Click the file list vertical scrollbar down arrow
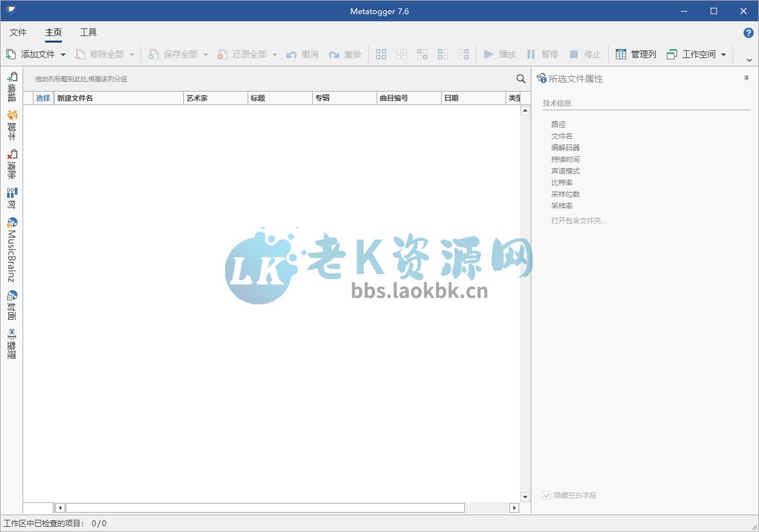759x532 pixels. (525, 497)
